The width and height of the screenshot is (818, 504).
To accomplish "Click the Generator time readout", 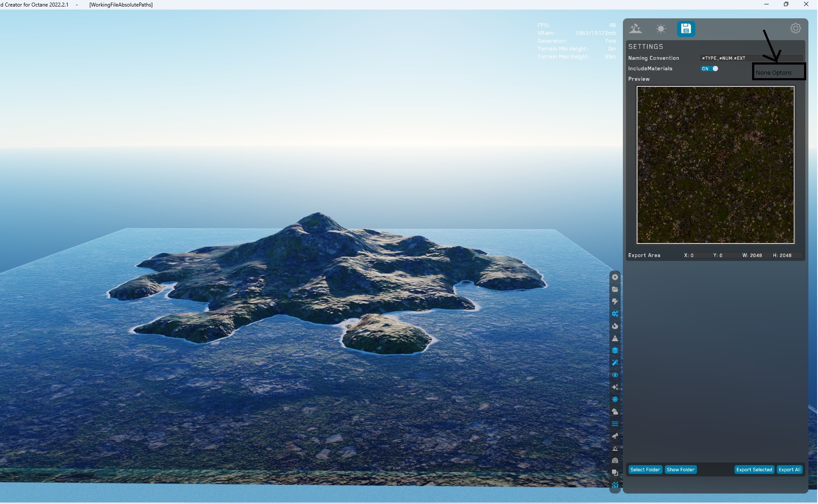I will pos(577,41).
